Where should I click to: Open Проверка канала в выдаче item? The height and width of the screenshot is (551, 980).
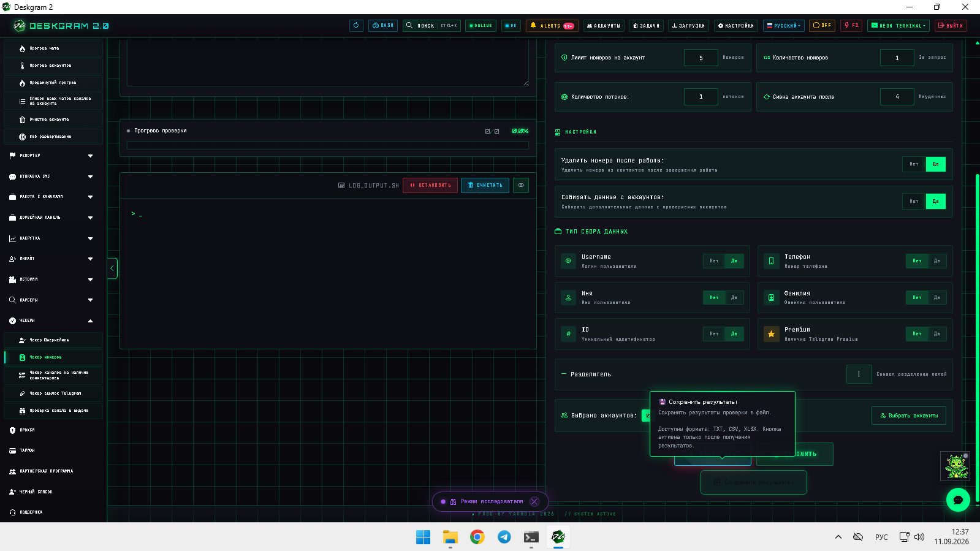click(x=53, y=411)
